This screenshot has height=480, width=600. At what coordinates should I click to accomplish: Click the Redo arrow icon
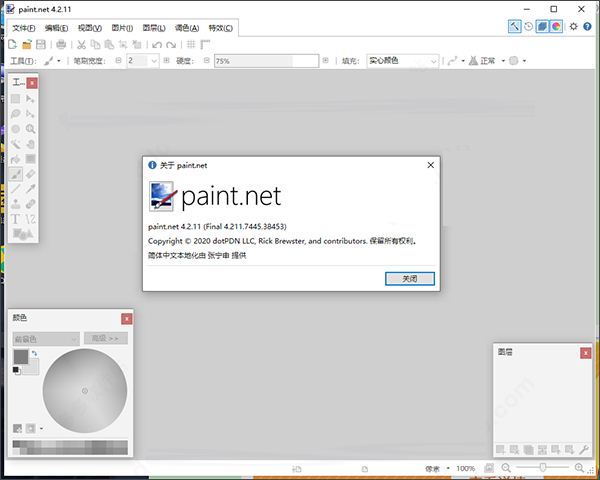(x=171, y=44)
